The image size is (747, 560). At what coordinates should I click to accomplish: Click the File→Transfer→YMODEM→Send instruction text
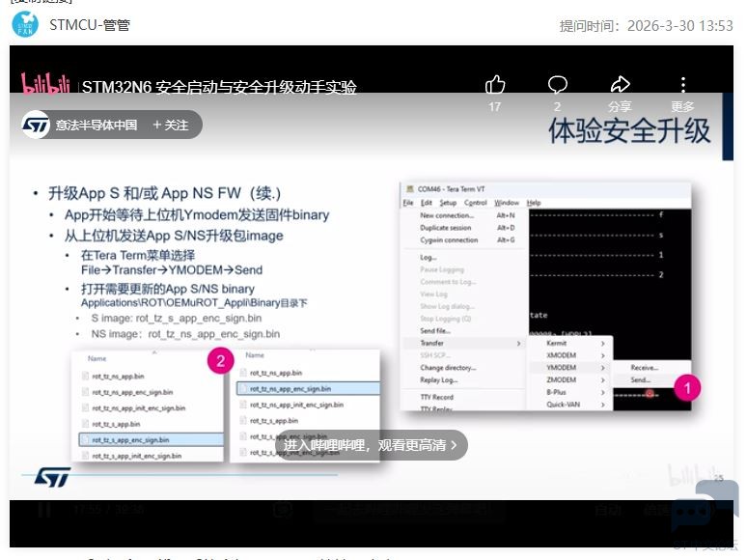click(172, 269)
